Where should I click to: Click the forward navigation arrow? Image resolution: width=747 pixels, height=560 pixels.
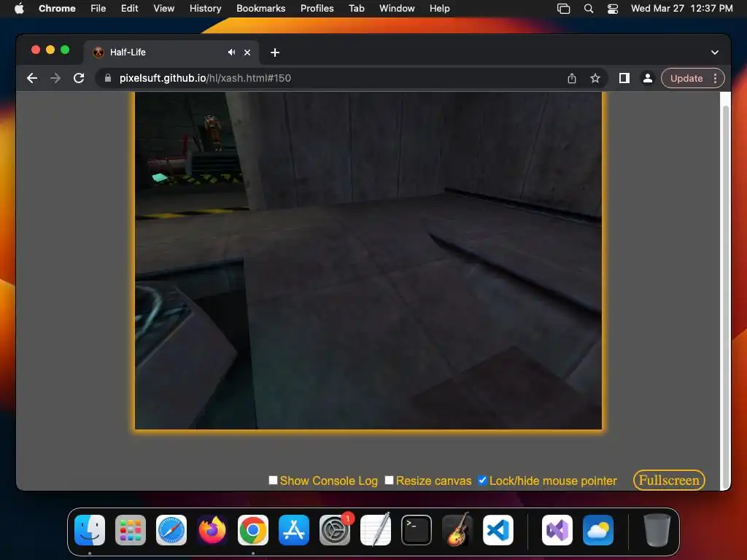pyautogui.click(x=55, y=78)
